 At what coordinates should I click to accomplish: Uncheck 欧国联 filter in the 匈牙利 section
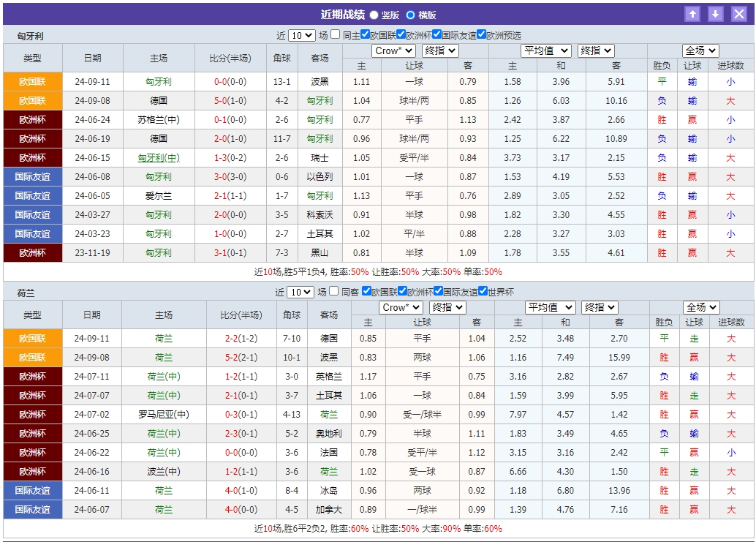pyautogui.click(x=365, y=33)
